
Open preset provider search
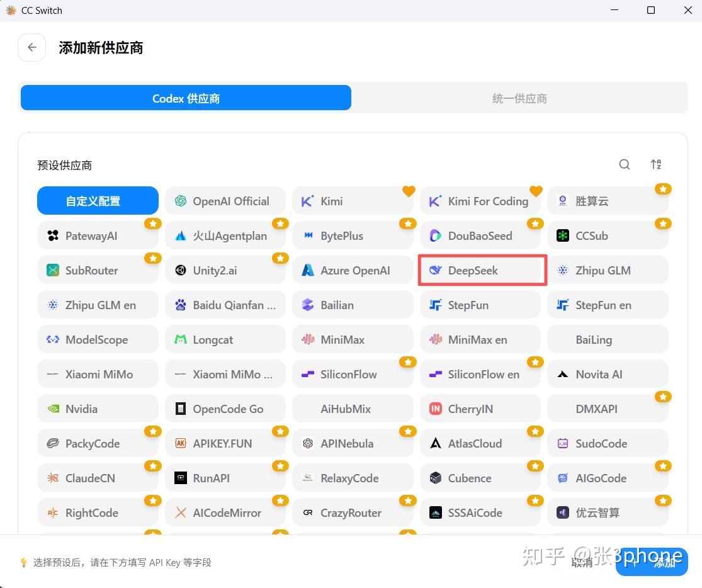tap(625, 165)
